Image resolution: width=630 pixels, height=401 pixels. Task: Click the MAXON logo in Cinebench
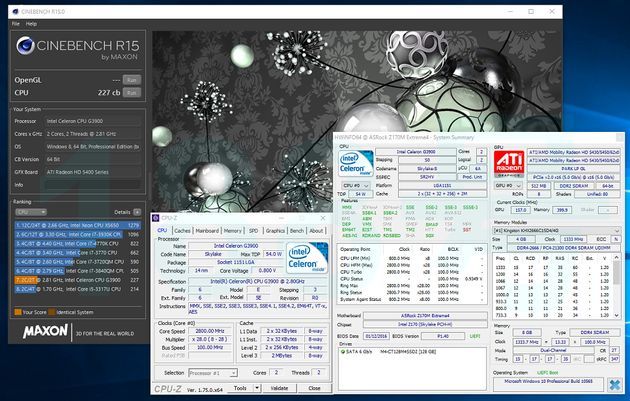(x=45, y=331)
